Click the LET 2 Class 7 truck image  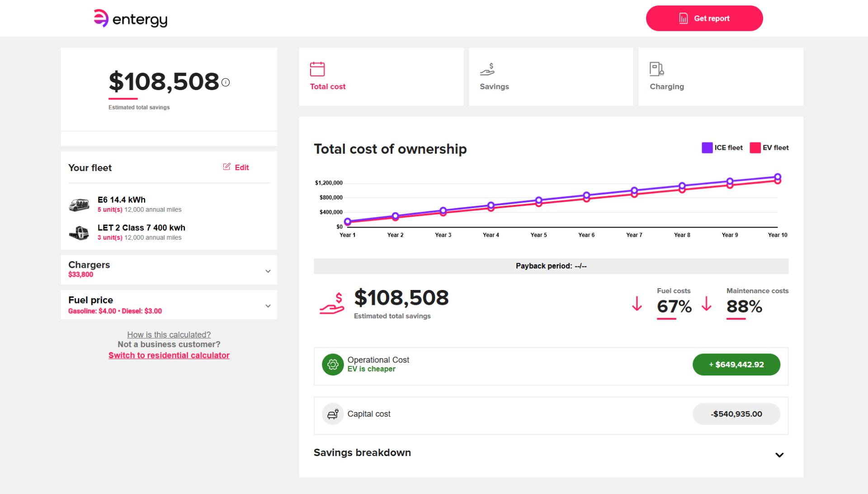pos(79,233)
